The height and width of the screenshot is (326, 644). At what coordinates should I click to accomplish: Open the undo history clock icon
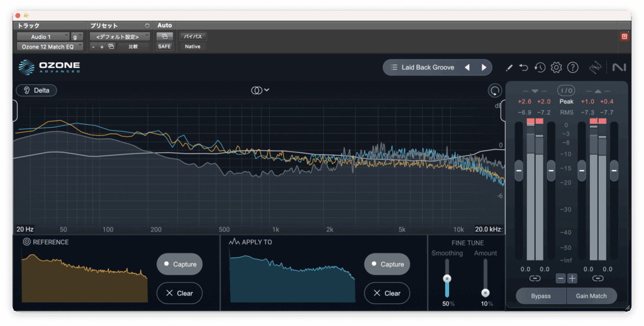pos(540,67)
